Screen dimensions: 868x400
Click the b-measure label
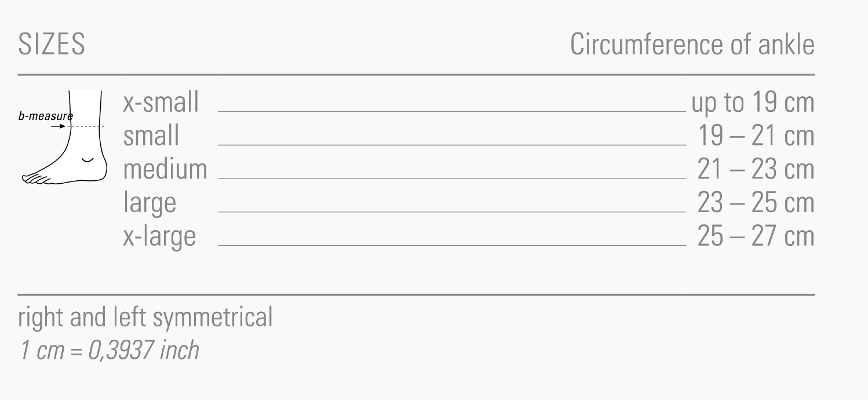(45, 116)
